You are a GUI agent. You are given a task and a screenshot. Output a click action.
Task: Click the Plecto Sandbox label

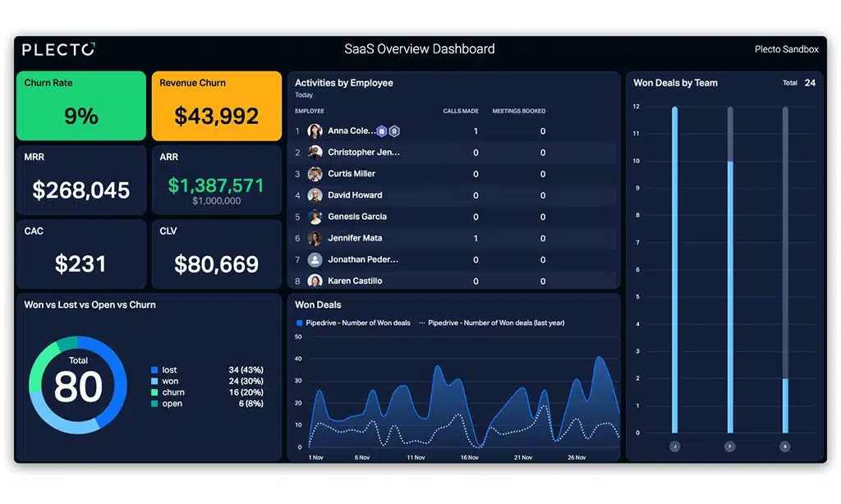[x=785, y=49]
